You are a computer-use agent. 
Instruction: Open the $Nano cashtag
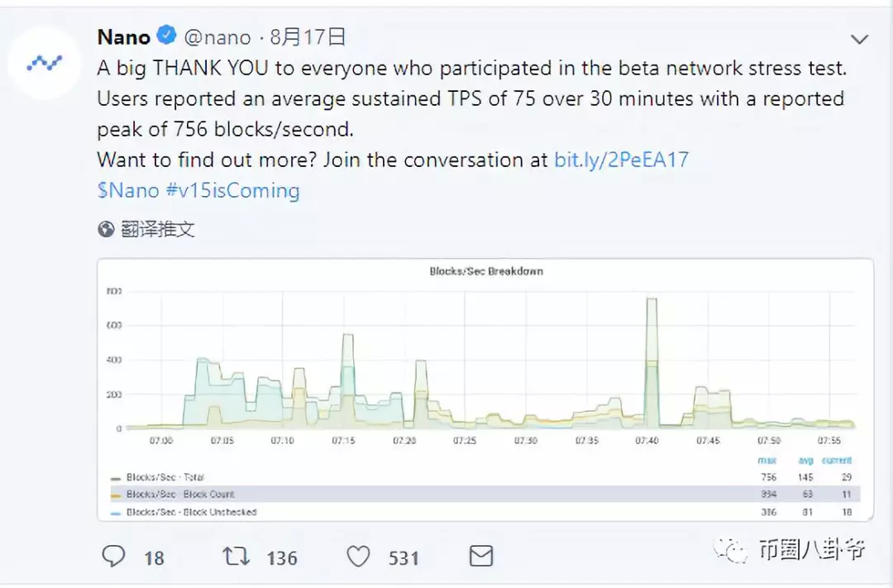(x=128, y=190)
